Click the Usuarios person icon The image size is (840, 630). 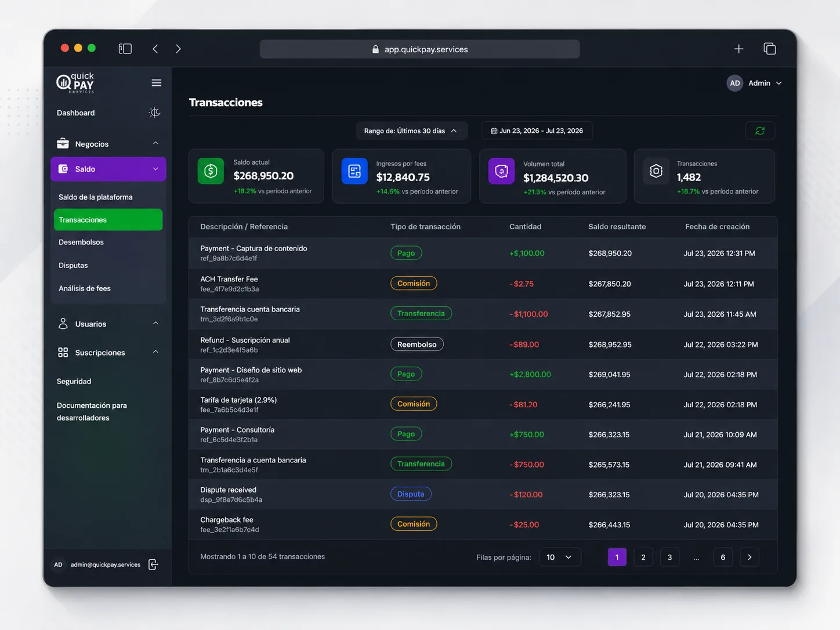point(63,324)
